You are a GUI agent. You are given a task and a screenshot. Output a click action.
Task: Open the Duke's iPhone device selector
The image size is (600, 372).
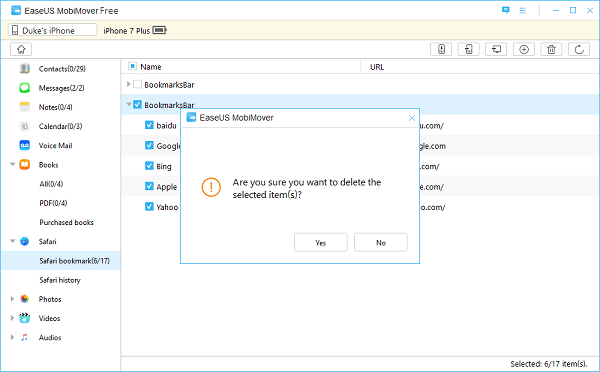pos(52,30)
